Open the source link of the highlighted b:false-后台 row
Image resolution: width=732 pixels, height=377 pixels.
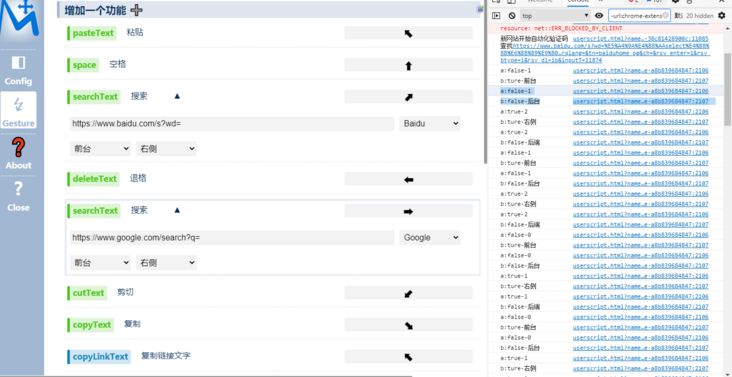[640, 101]
